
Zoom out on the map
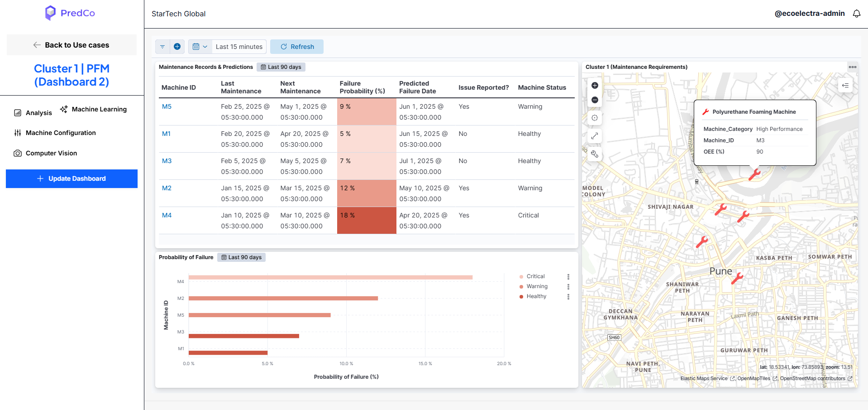coord(595,100)
